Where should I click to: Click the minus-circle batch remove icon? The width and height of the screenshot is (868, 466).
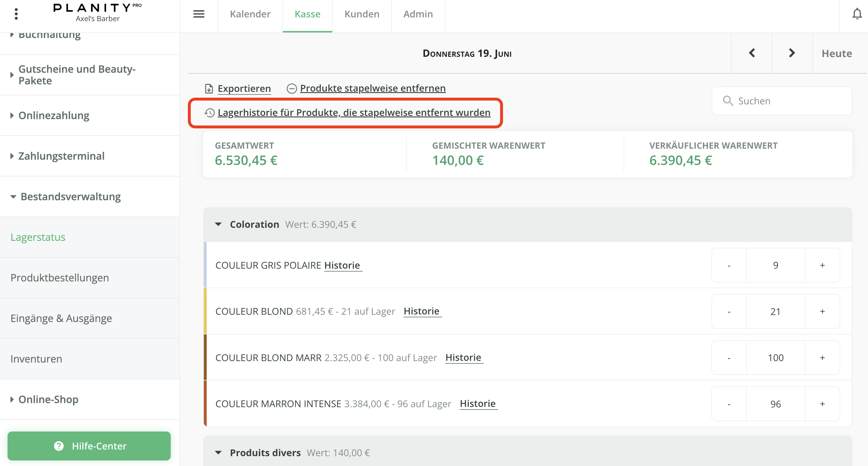pos(291,89)
